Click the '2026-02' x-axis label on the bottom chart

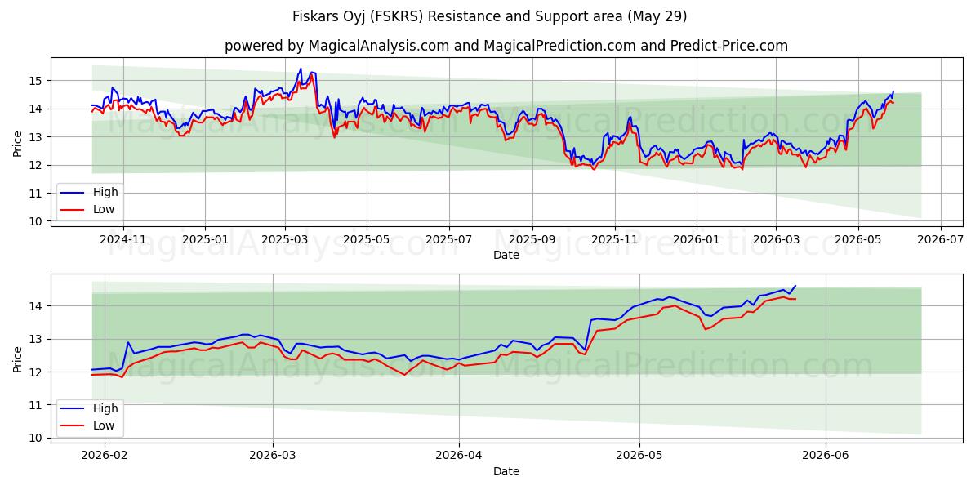(x=105, y=457)
